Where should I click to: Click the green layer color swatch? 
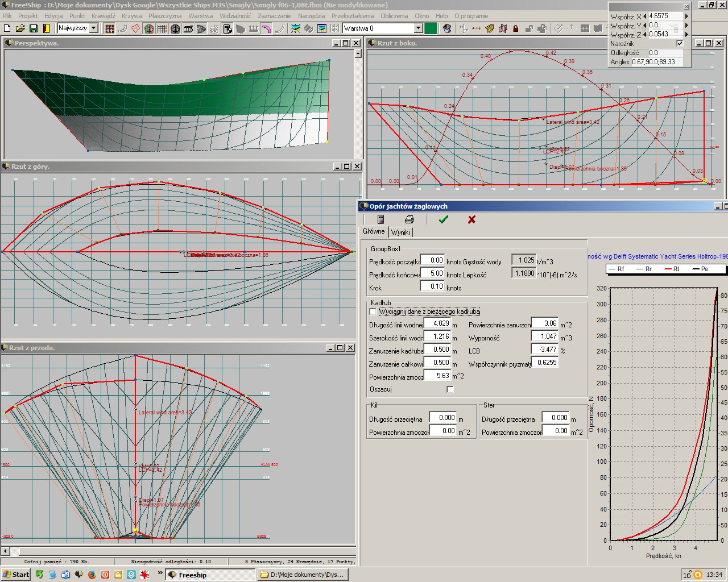431,28
